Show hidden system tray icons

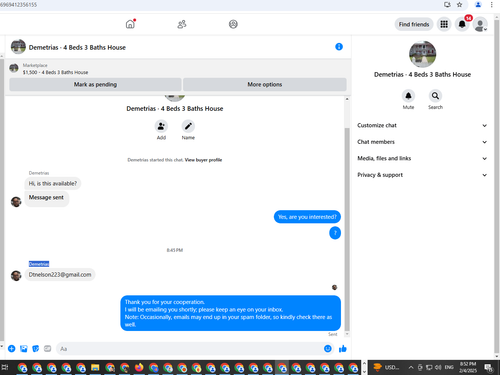coord(411,368)
